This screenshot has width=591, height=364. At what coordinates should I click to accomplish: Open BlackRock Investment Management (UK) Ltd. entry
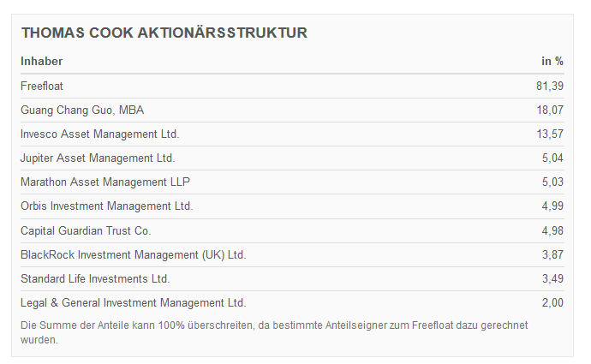point(133,254)
